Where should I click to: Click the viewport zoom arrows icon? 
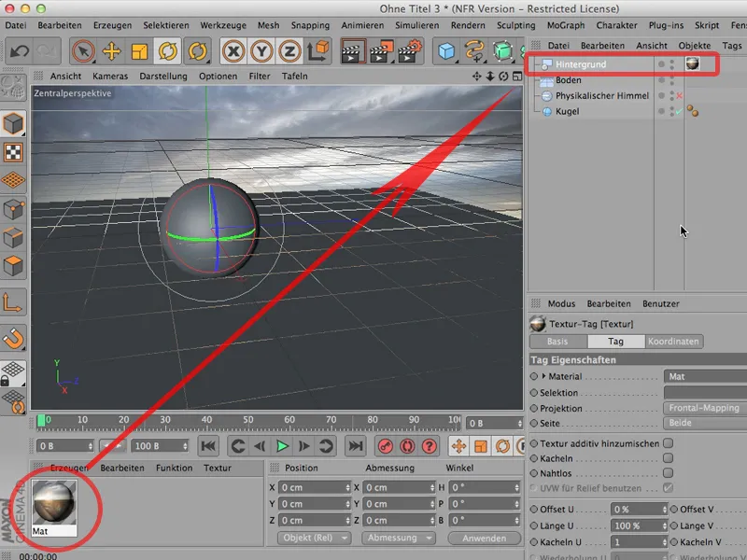(489, 77)
